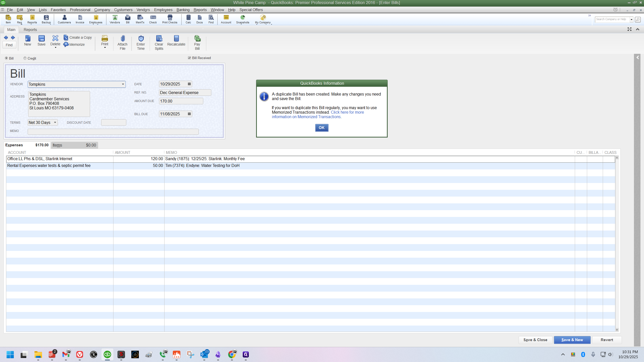Open the Vendors menu
Image resolution: width=644 pixels, height=362 pixels.
(x=143, y=10)
